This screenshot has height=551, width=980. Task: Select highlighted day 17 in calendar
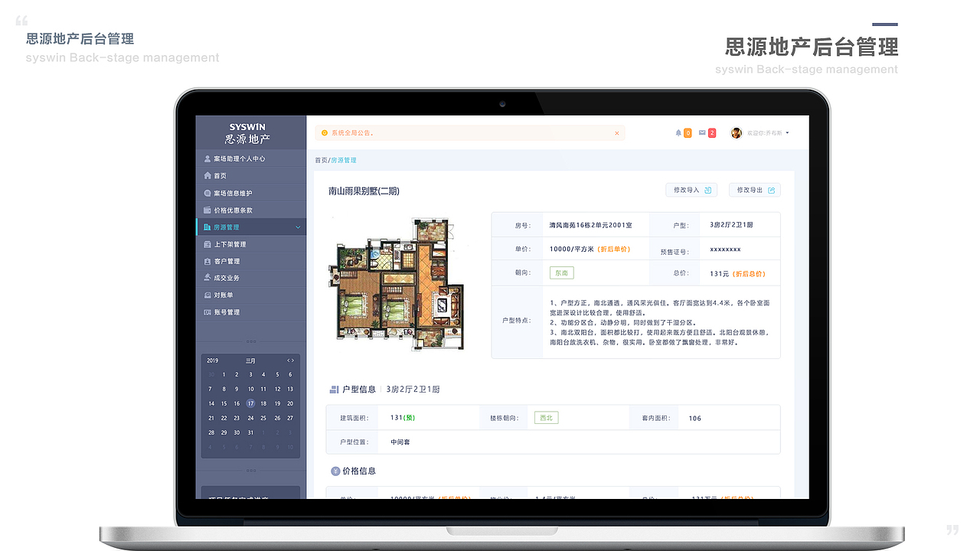(250, 403)
